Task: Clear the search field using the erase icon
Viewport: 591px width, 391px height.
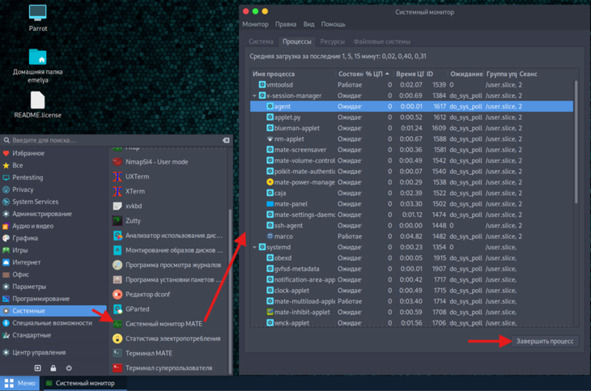Action: (226, 140)
